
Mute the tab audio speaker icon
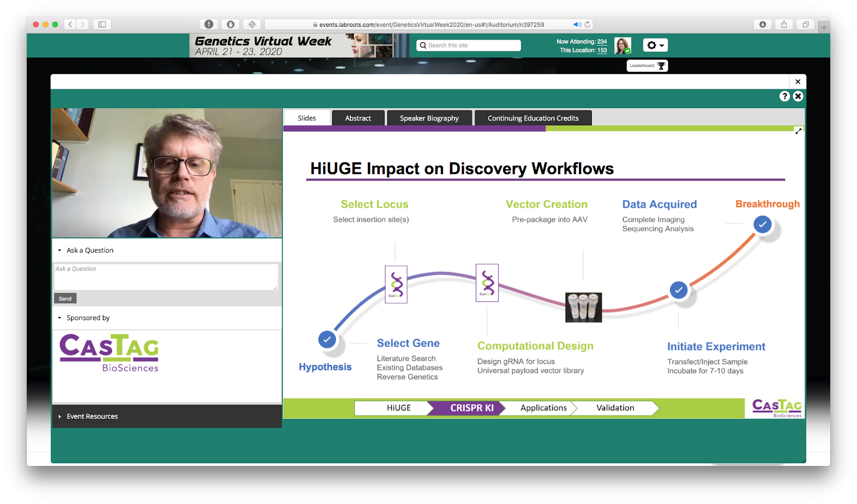pyautogui.click(x=577, y=25)
